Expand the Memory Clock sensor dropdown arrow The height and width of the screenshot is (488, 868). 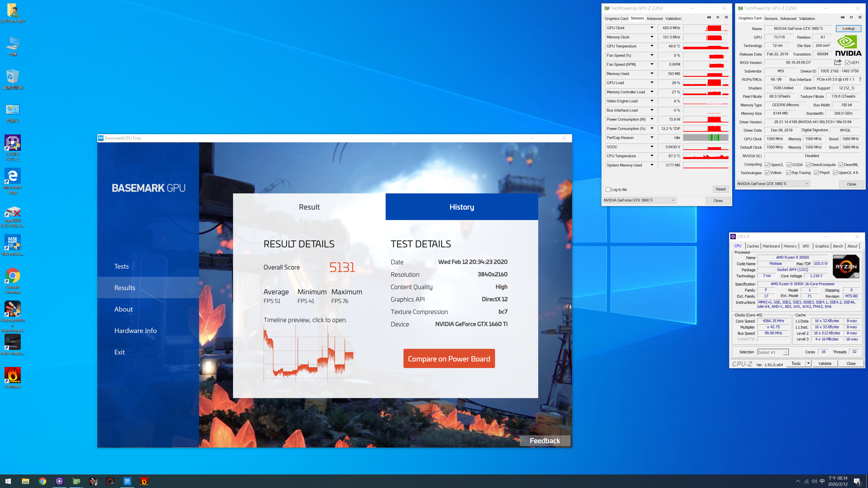pyautogui.click(x=652, y=37)
